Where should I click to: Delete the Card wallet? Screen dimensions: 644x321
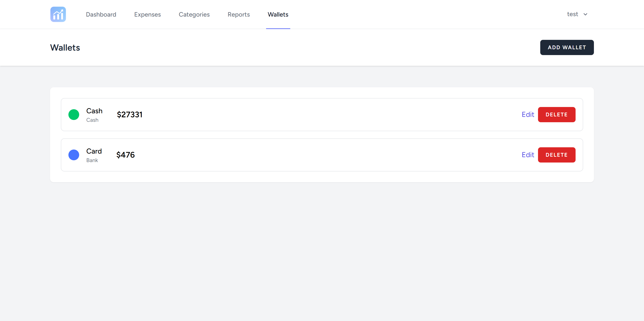pyautogui.click(x=556, y=155)
